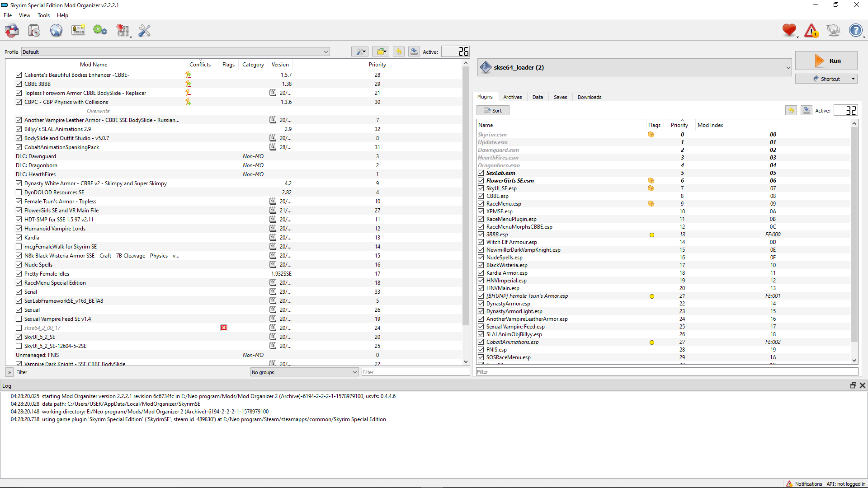Open the Tools toolbar icon dropdown arrow

pos(131,37)
